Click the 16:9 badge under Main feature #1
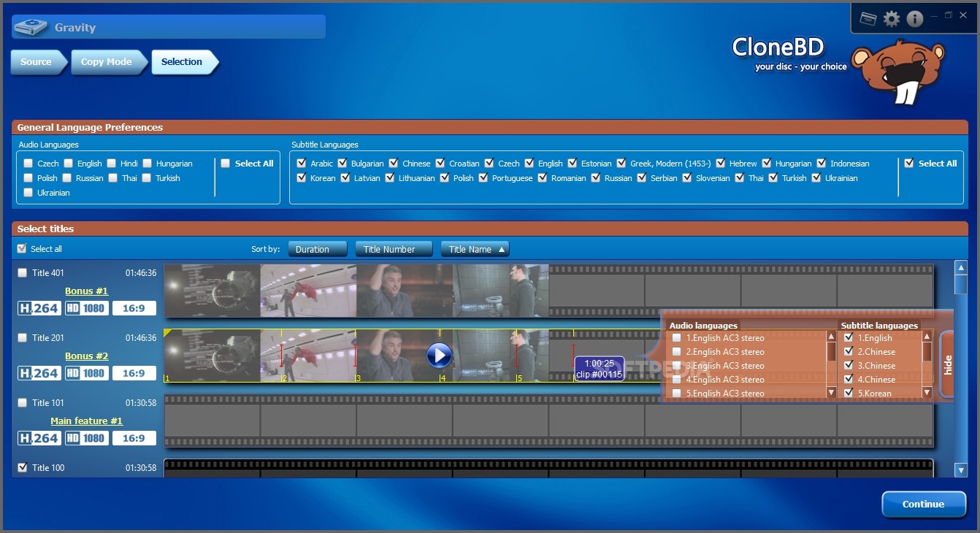The height and width of the screenshot is (533, 980). (x=134, y=438)
